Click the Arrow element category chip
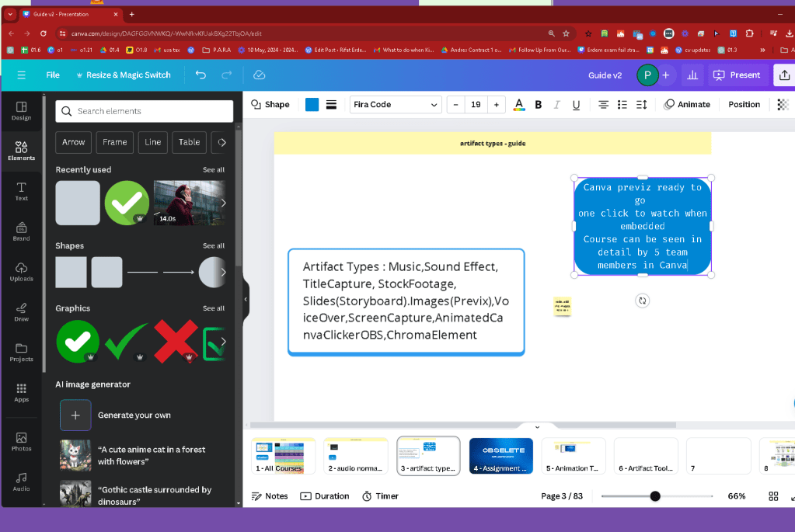This screenshot has width=795, height=532. (x=74, y=142)
